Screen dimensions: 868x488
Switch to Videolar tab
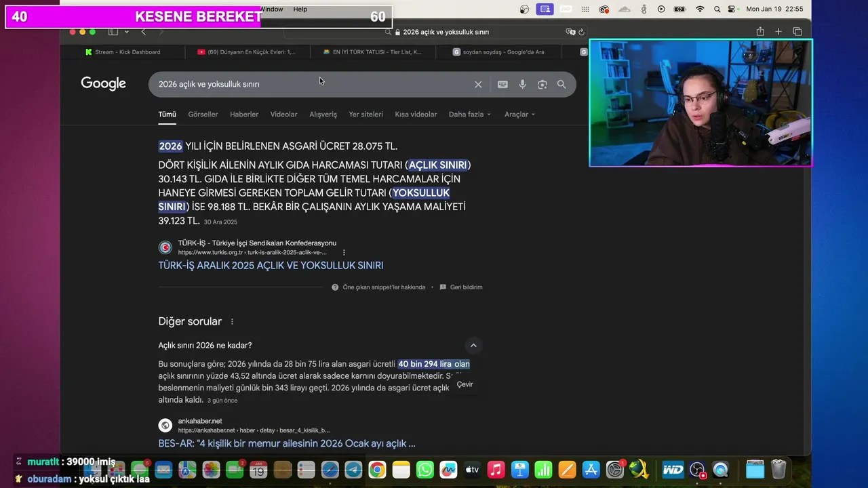[x=283, y=115]
